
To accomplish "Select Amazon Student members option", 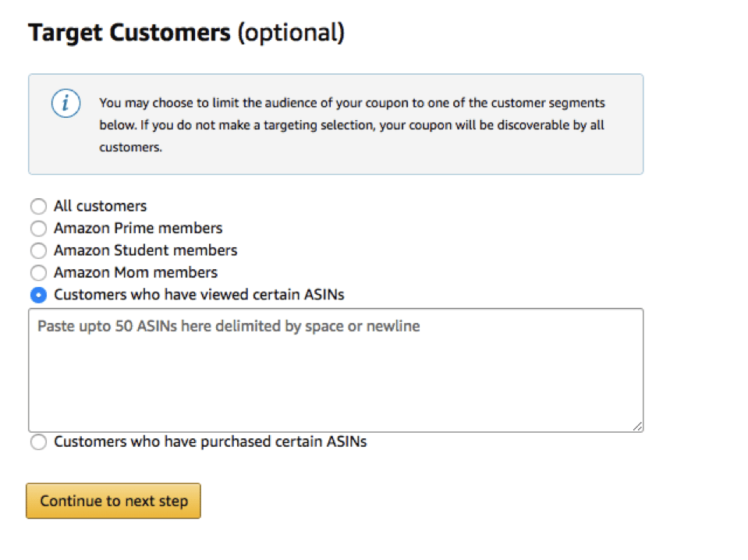I will [x=38, y=250].
